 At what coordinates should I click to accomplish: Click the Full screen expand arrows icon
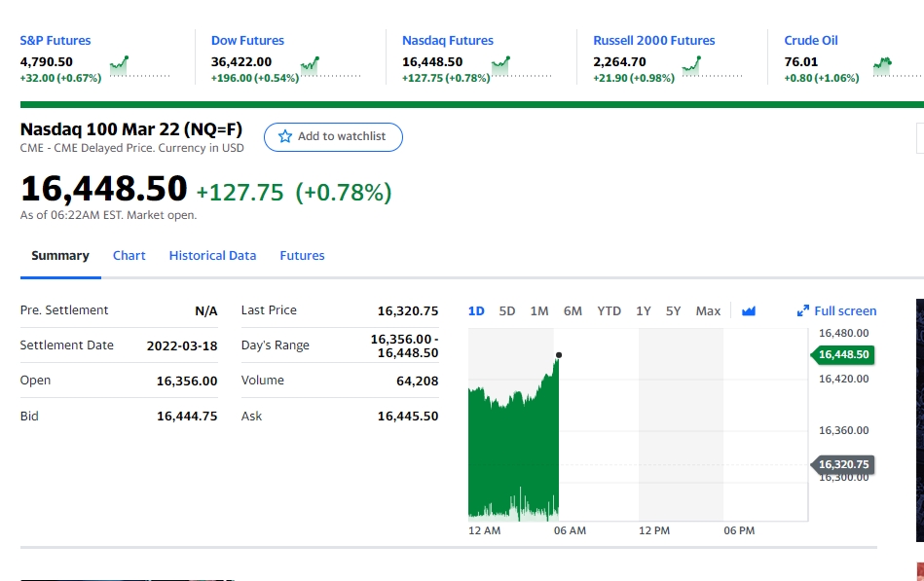(x=802, y=311)
